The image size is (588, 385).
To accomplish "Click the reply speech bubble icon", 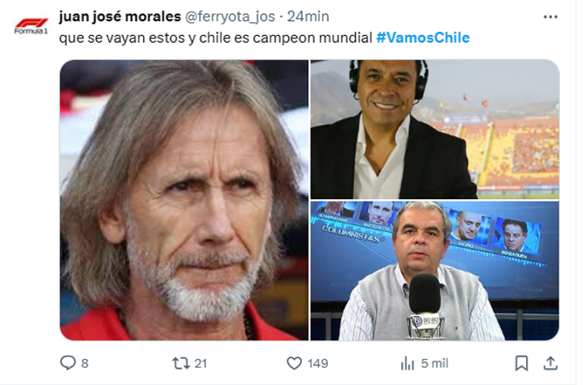I will pyautogui.click(x=68, y=363).
